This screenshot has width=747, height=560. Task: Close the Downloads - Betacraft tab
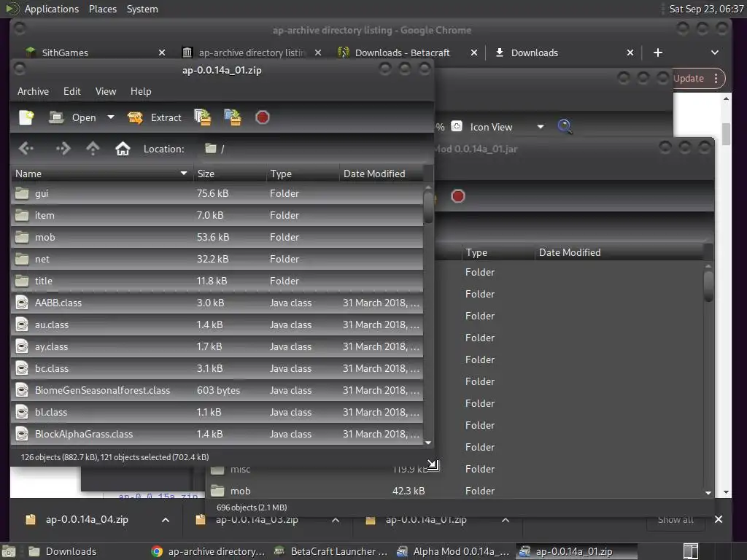474,52
